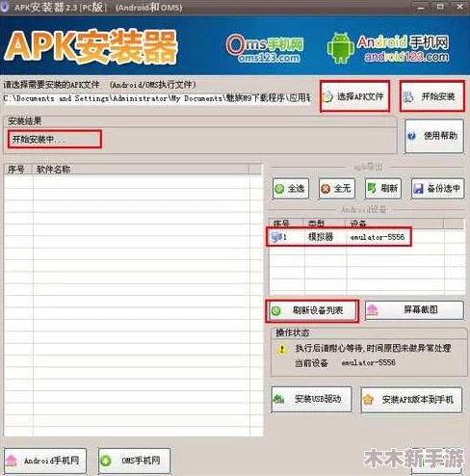This screenshot has height=476, width=470.
Task: Click green Android robot icon
Action: pyautogui.click(x=341, y=48)
